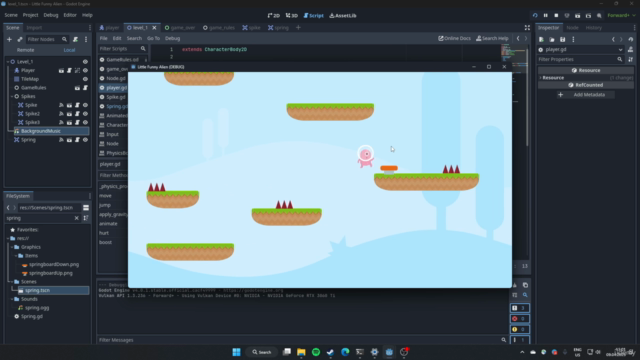
Task: Pause the running project
Action: tap(545, 16)
